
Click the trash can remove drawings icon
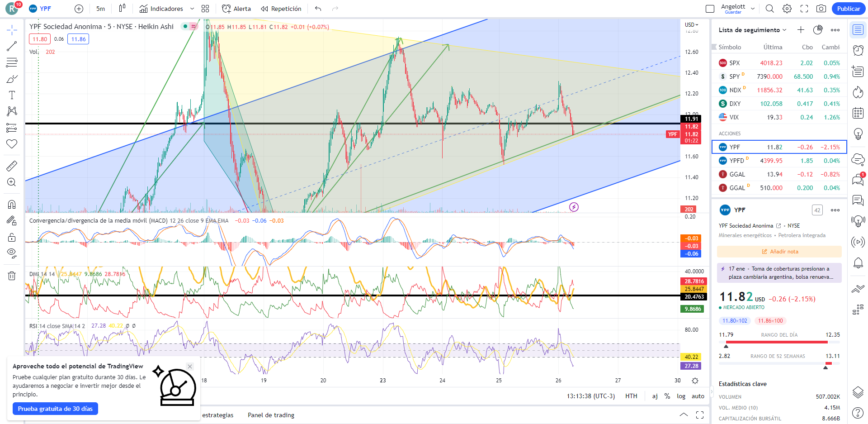(12, 276)
